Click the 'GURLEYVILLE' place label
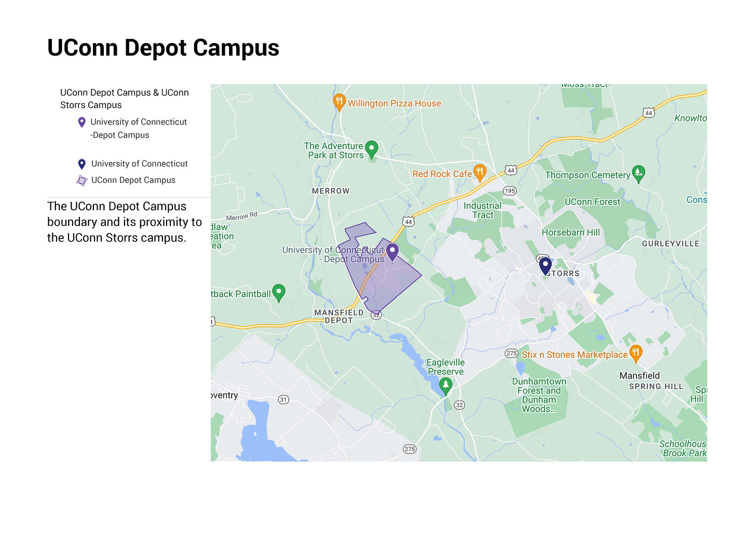Screen dimensions: 756x535 point(671,244)
